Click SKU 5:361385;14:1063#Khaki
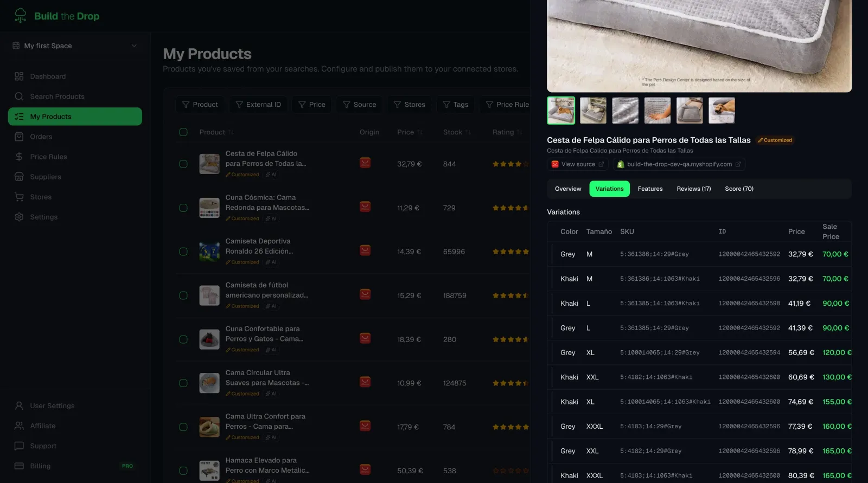The image size is (868, 483). click(660, 304)
